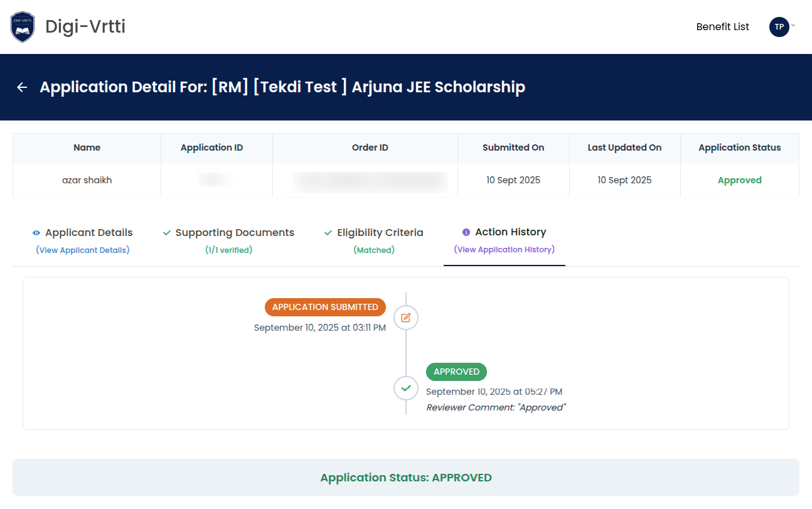
Task: Open the Supporting Documents tab
Action: pyautogui.click(x=235, y=233)
